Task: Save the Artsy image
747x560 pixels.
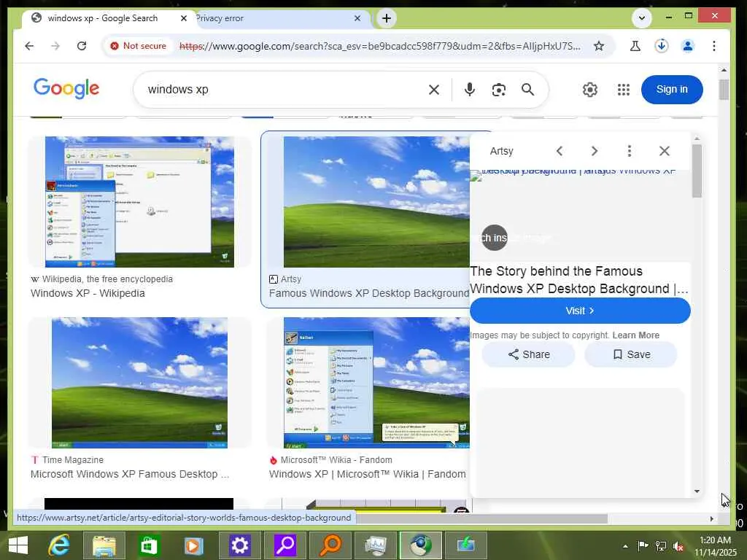Action: (x=631, y=354)
